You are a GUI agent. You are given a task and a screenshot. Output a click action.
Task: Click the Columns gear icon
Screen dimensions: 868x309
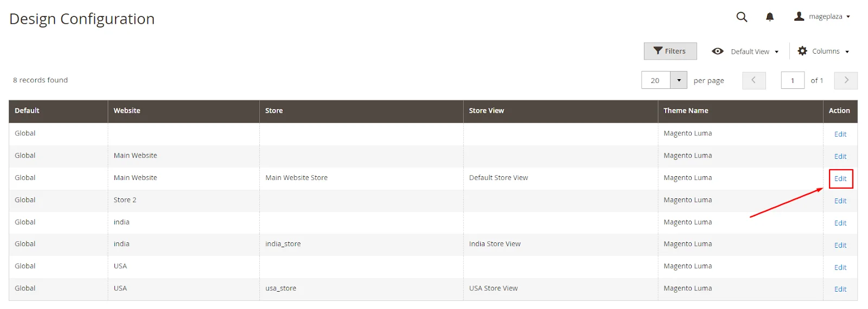(x=802, y=51)
